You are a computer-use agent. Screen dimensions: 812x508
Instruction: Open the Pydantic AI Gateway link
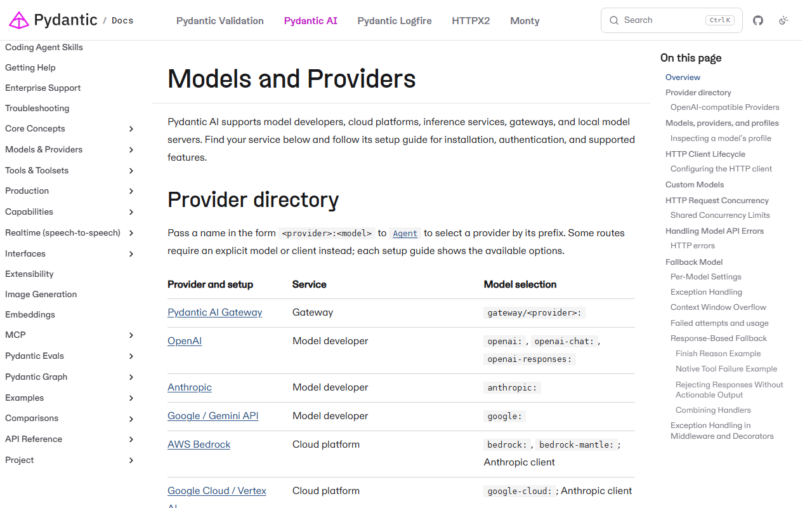pos(215,312)
